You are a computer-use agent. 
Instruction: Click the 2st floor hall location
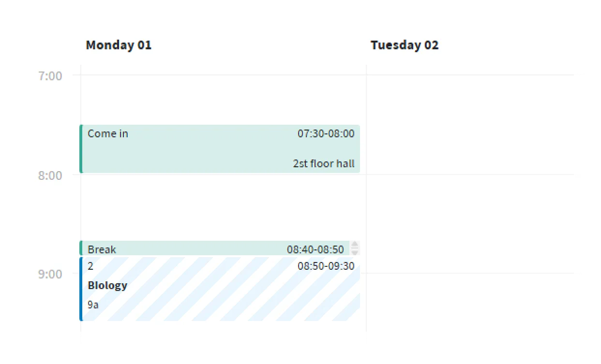coord(324,163)
